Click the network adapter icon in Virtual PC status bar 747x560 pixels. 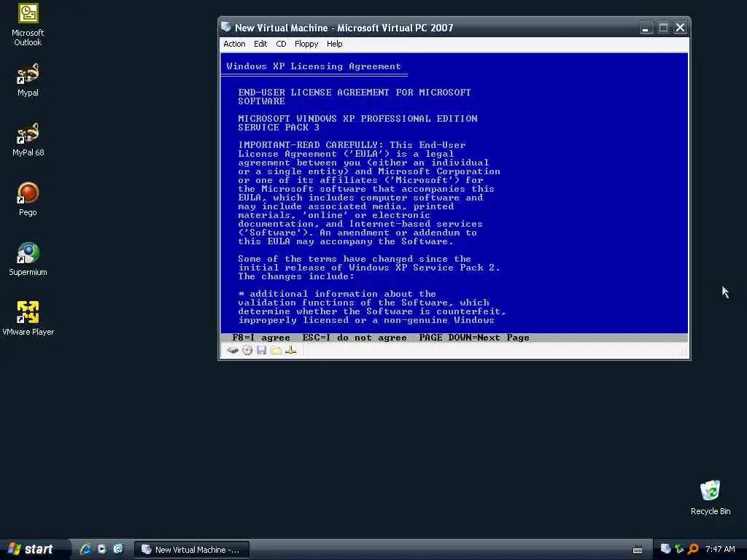[x=290, y=351]
